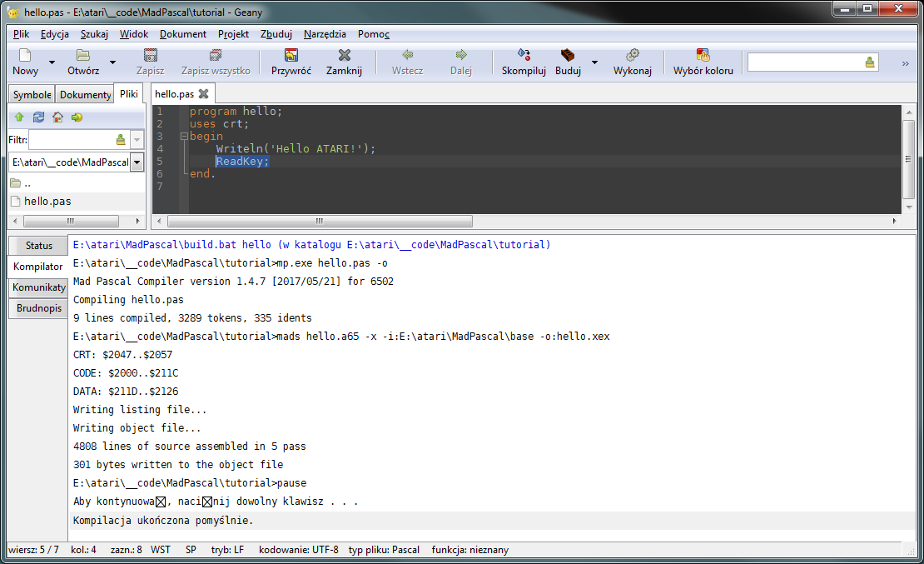
Task: Go up a directory in file browser
Action: (x=18, y=117)
